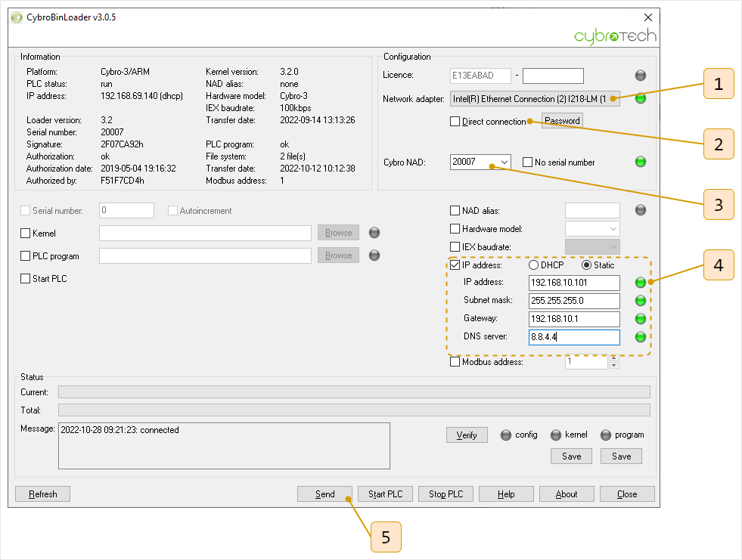Close the CybroBinLoader window with X
This screenshot has width=742, height=560.
pyautogui.click(x=648, y=17)
